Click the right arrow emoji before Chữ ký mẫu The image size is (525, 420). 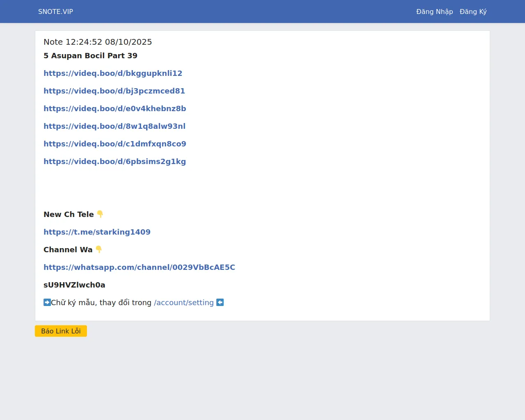coord(47,302)
